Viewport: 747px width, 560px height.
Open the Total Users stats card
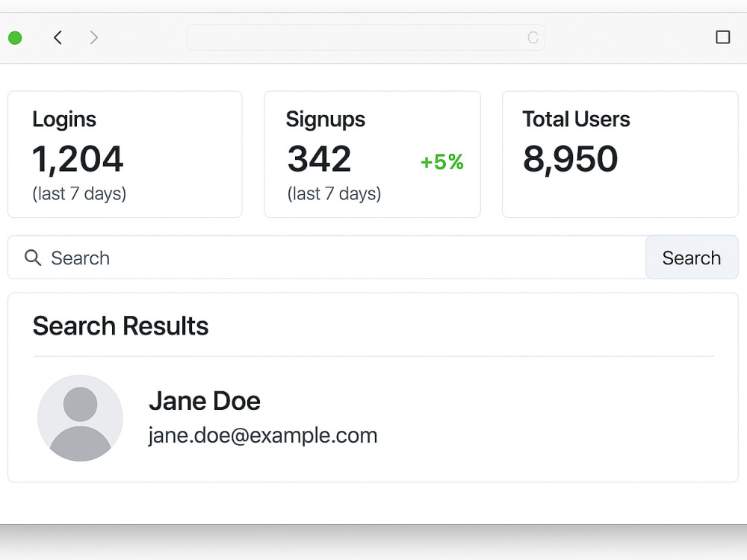[x=620, y=155]
